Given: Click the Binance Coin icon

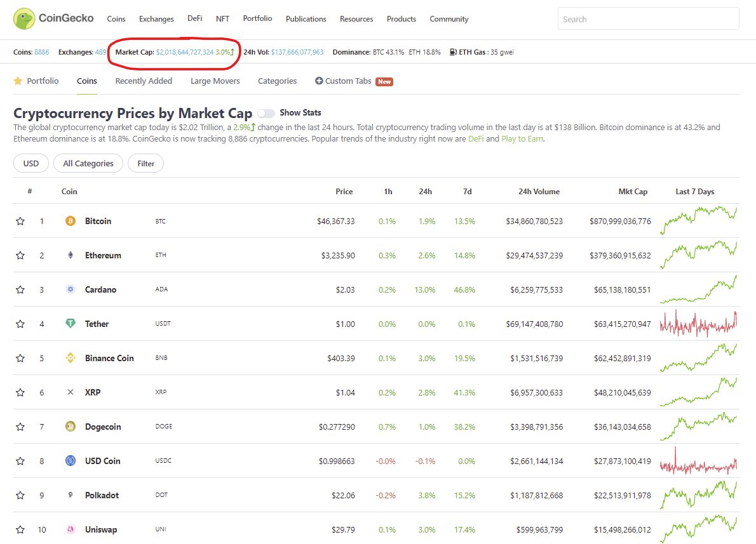Looking at the screenshot, I should click(x=71, y=358).
